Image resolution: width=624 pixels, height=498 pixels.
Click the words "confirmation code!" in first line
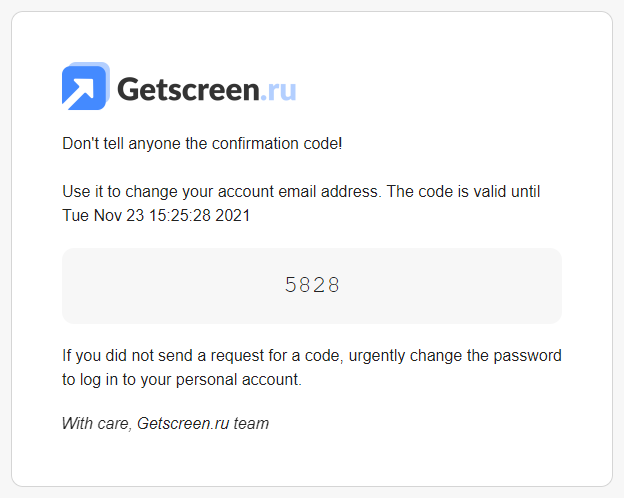(x=277, y=144)
